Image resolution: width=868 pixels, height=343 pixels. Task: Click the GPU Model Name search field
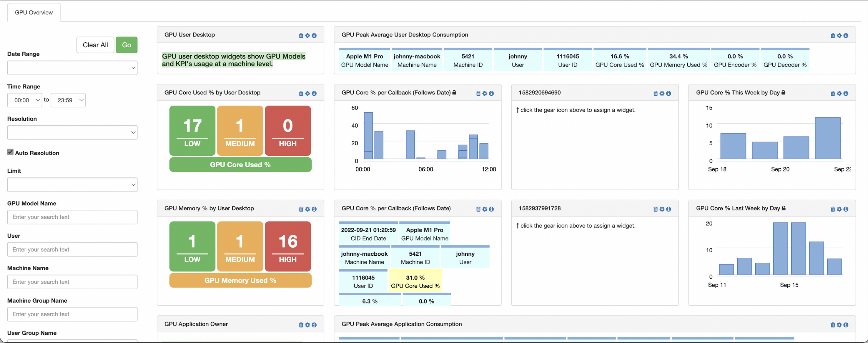[72, 217]
